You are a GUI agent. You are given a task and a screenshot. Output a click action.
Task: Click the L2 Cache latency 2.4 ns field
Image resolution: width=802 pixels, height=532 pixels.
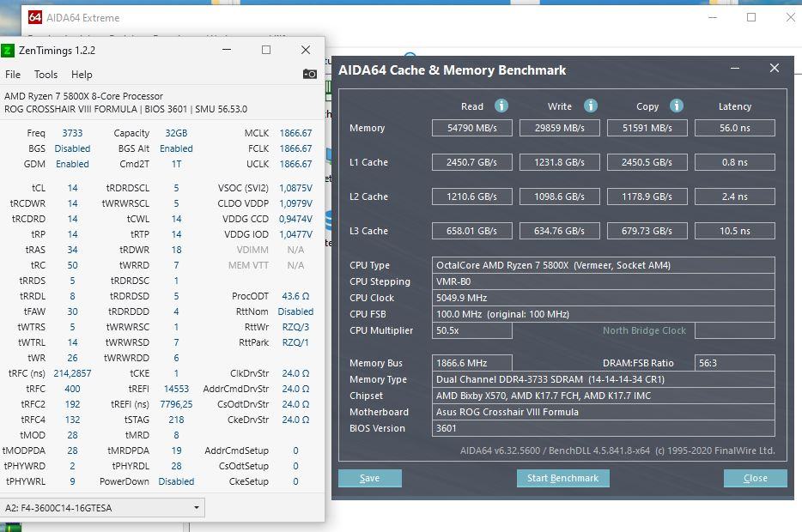[x=735, y=196]
